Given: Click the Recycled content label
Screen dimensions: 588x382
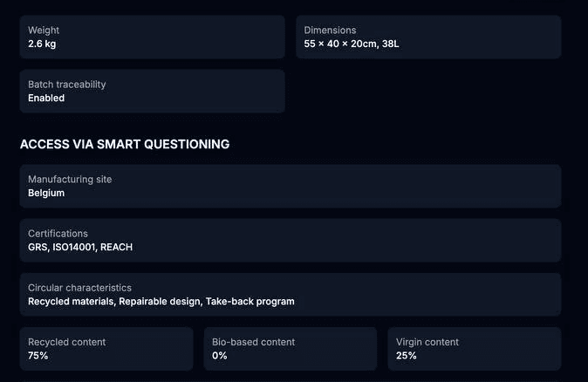Looking at the screenshot, I should click(66, 342).
